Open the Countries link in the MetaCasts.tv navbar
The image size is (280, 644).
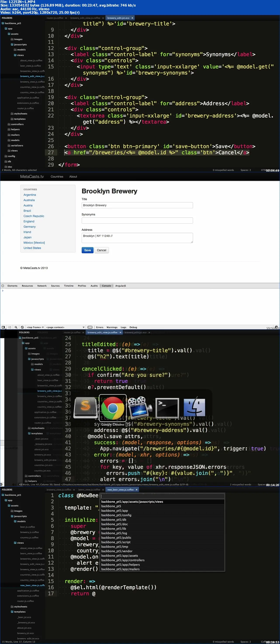coord(57,177)
